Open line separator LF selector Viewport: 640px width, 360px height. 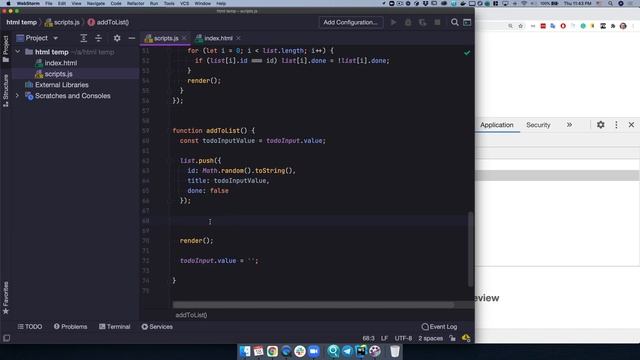pyautogui.click(x=384, y=338)
